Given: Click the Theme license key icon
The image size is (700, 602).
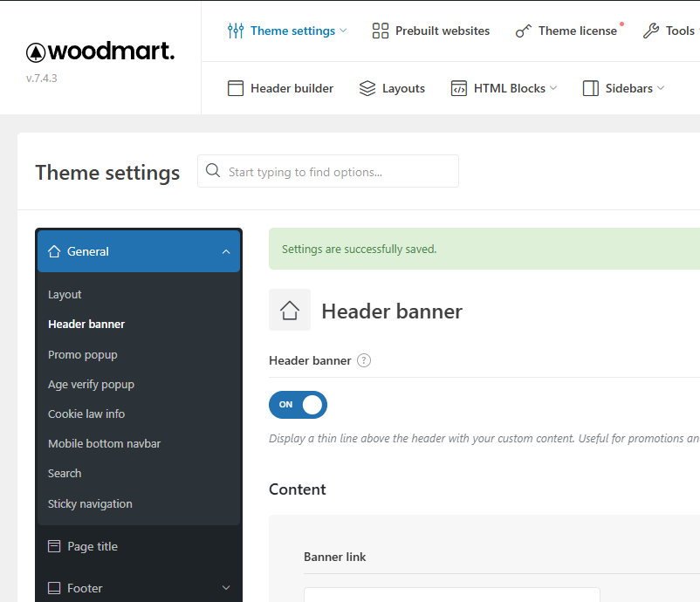Looking at the screenshot, I should [523, 31].
